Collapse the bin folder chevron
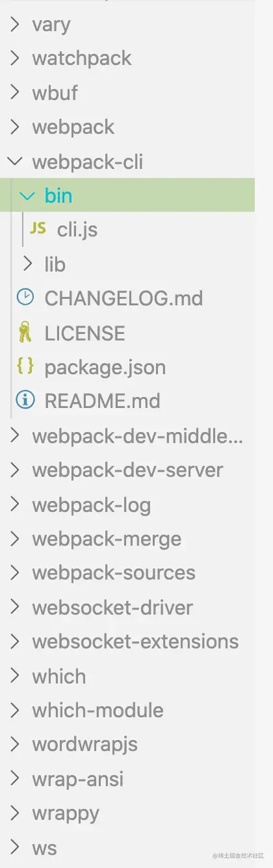 (x=27, y=196)
